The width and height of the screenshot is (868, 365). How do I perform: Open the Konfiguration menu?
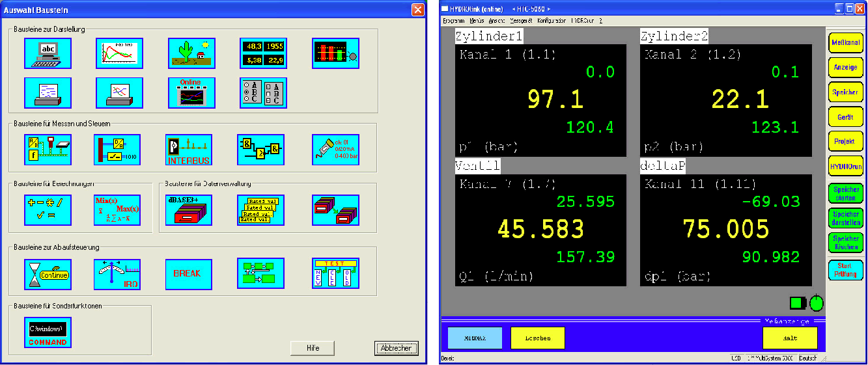[x=552, y=21]
